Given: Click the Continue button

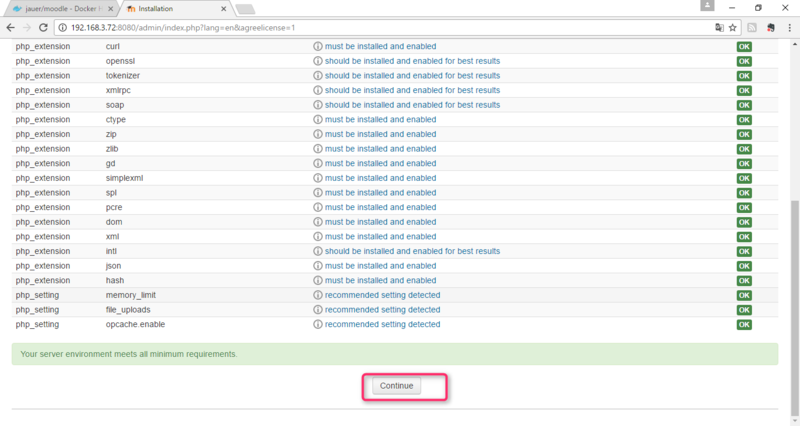Looking at the screenshot, I should pos(396,386).
